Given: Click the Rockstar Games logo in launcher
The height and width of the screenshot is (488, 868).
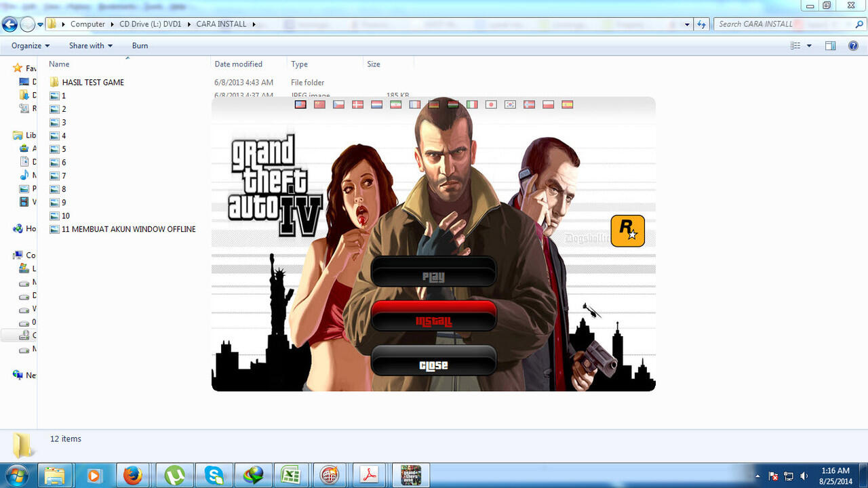Looking at the screenshot, I should pos(627,230).
